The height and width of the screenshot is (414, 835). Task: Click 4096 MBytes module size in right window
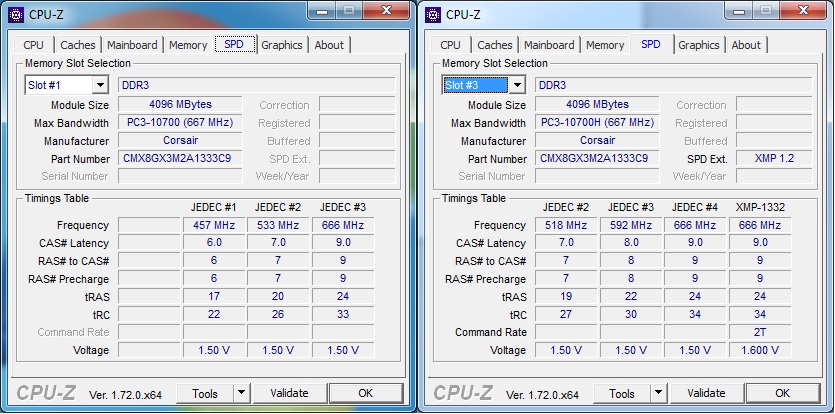(597, 104)
